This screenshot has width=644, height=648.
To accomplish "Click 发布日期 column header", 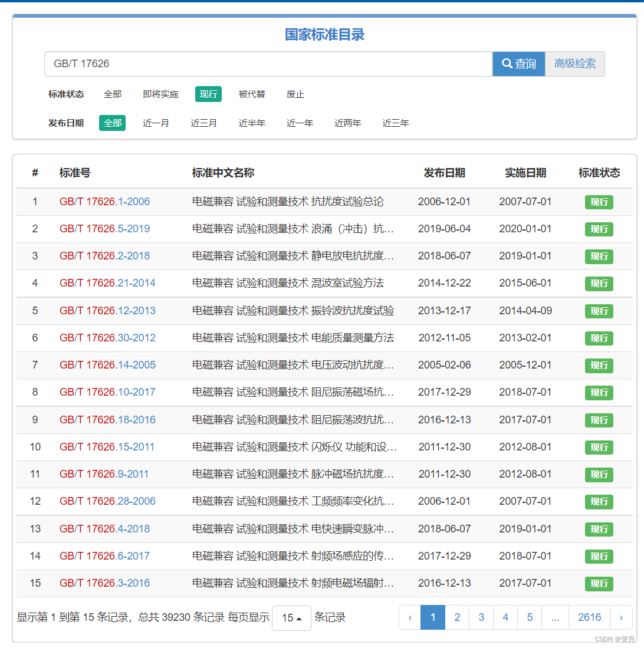I will pos(444,173).
